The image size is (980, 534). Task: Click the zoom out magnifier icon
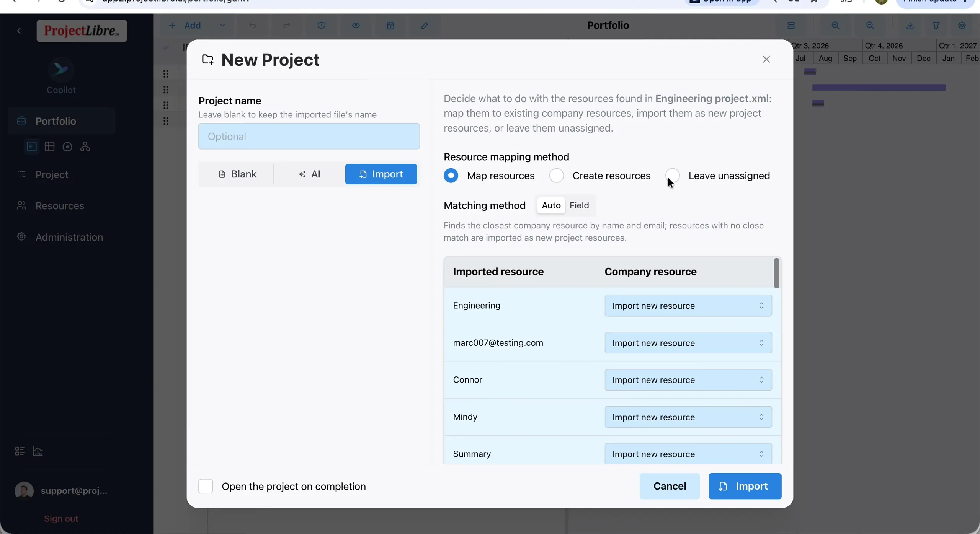click(870, 26)
